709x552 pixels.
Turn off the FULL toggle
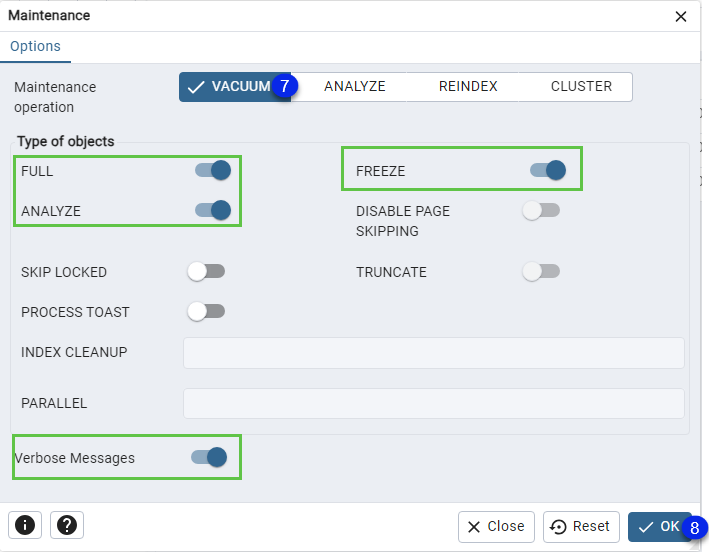click(x=213, y=170)
